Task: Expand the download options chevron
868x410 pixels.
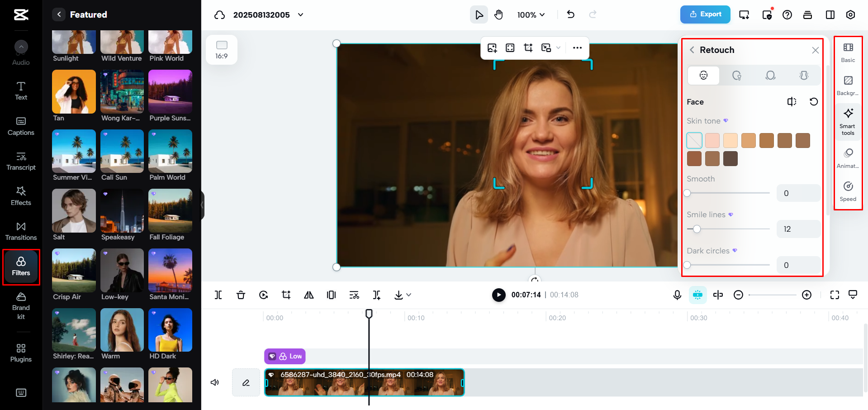Action: (408, 295)
